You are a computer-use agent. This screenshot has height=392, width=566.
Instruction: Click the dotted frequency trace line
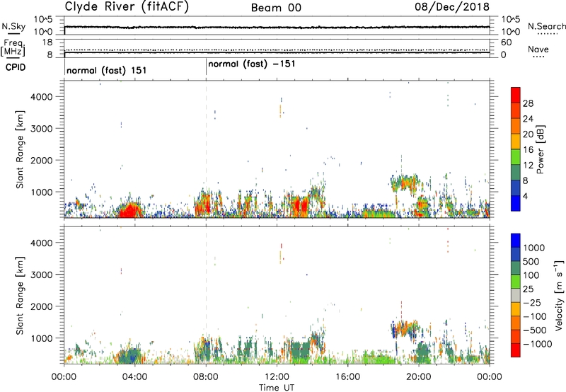277,50
